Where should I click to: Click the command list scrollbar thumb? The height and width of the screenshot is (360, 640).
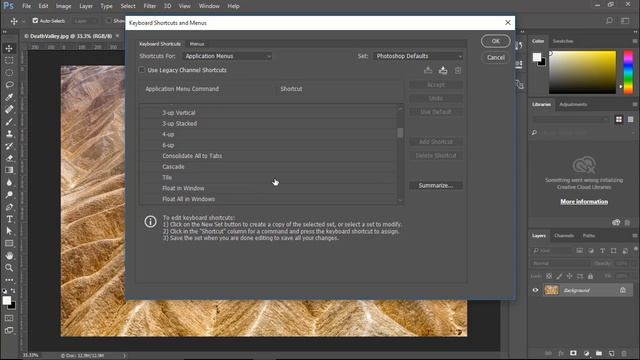[x=400, y=133]
